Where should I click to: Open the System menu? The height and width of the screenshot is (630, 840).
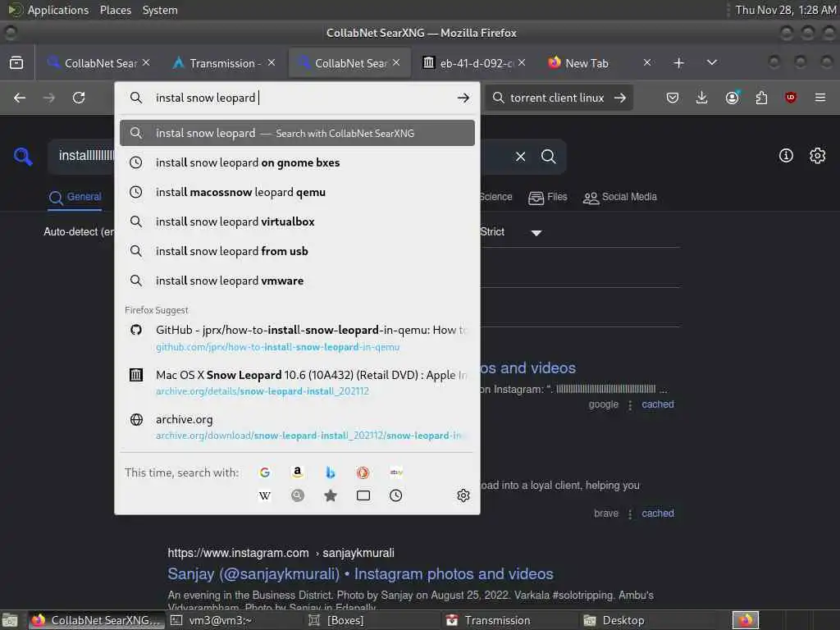(x=160, y=10)
